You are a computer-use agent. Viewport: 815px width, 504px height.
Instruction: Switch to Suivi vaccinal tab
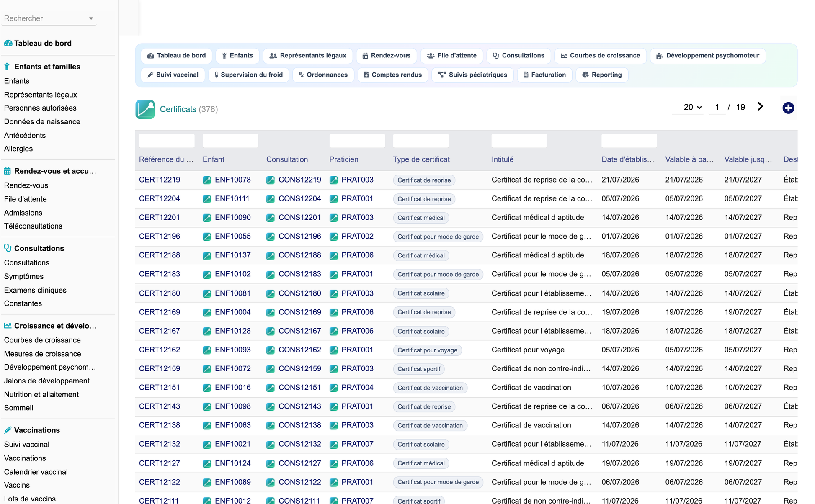coord(173,75)
